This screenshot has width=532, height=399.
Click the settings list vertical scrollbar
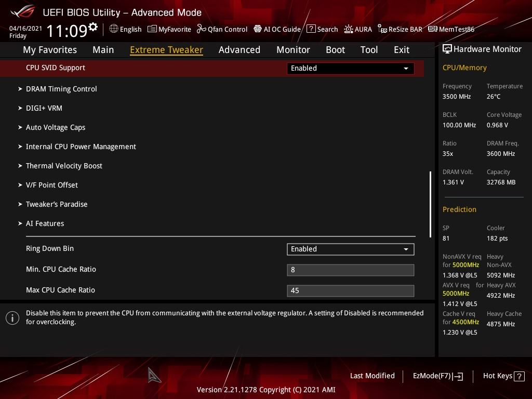point(430,204)
